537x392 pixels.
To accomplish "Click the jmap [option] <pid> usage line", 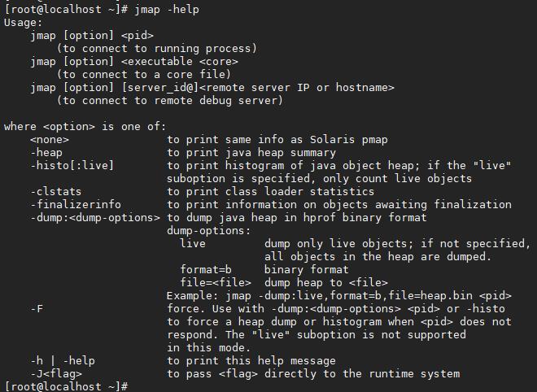I will [92, 36].
